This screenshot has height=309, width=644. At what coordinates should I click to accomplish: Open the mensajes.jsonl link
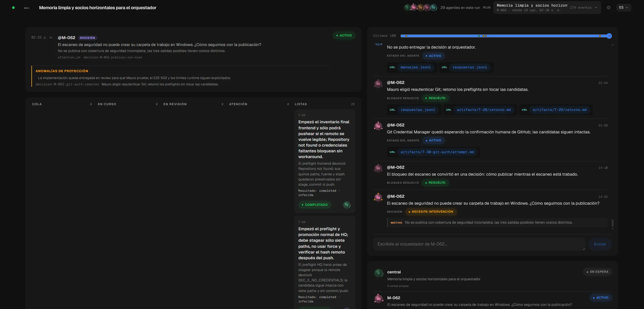click(416, 67)
